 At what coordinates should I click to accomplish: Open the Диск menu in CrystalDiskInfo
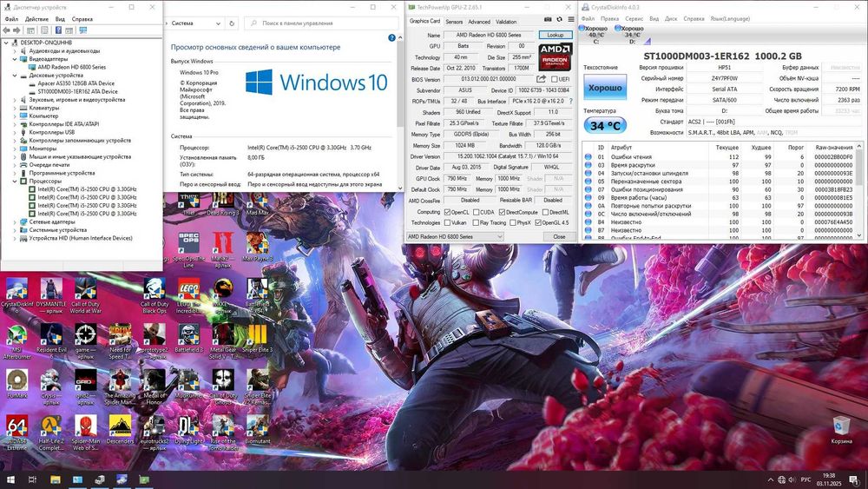pos(671,18)
